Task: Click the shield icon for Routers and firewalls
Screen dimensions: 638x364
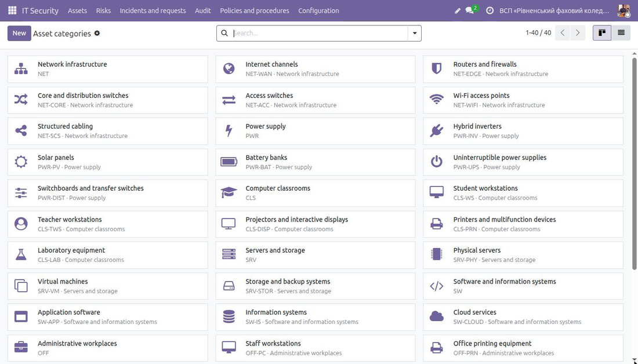Action: [x=437, y=69]
